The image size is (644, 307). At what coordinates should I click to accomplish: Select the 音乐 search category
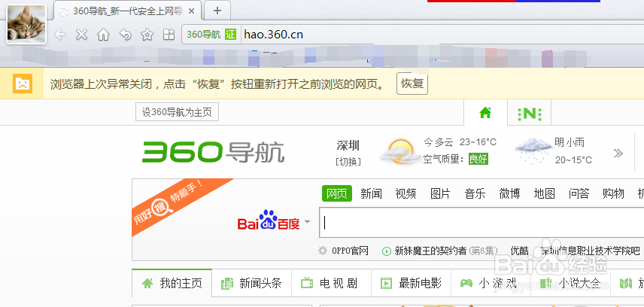[x=475, y=193]
